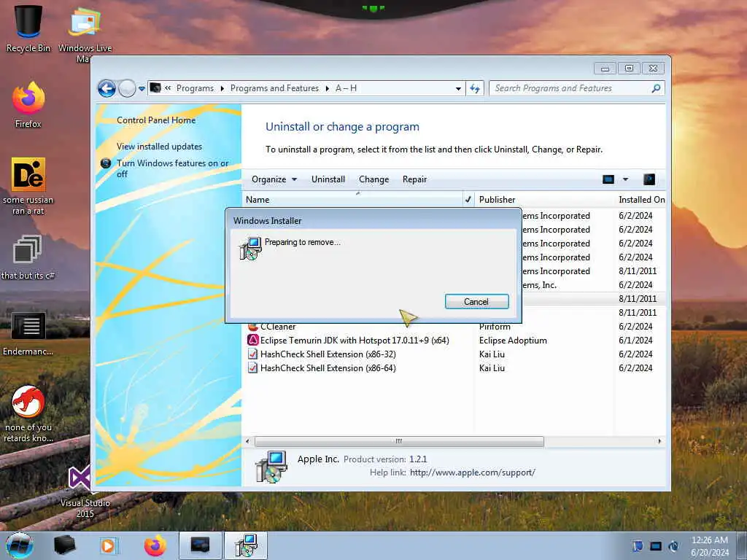
Task: Click Repair in the toolbar
Action: pyautogui.click(x=414, y=179)
